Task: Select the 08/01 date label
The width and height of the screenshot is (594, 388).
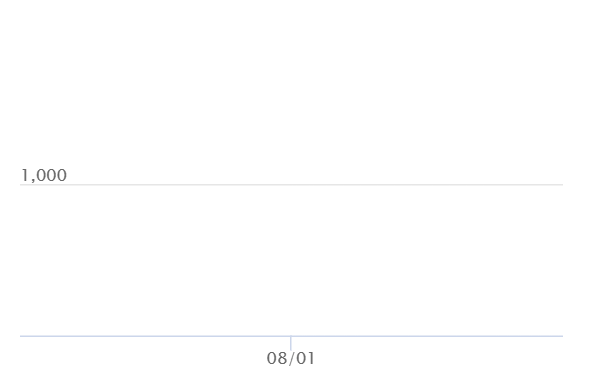Action: (291, 358)
